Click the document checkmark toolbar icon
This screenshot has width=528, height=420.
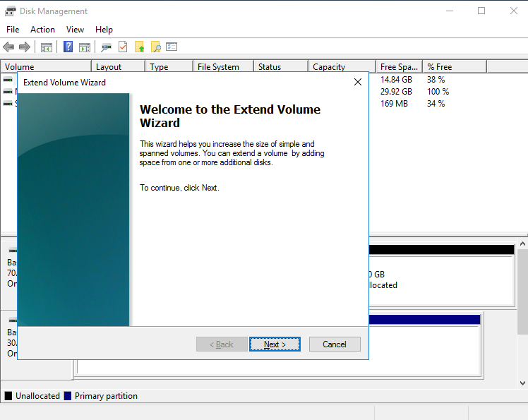tap(123, 47)
